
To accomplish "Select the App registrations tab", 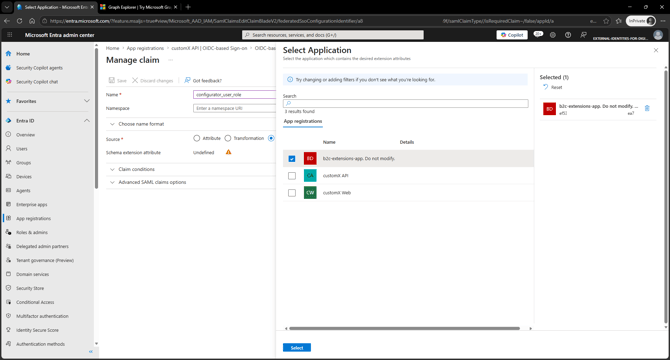I will coord(303,122).
